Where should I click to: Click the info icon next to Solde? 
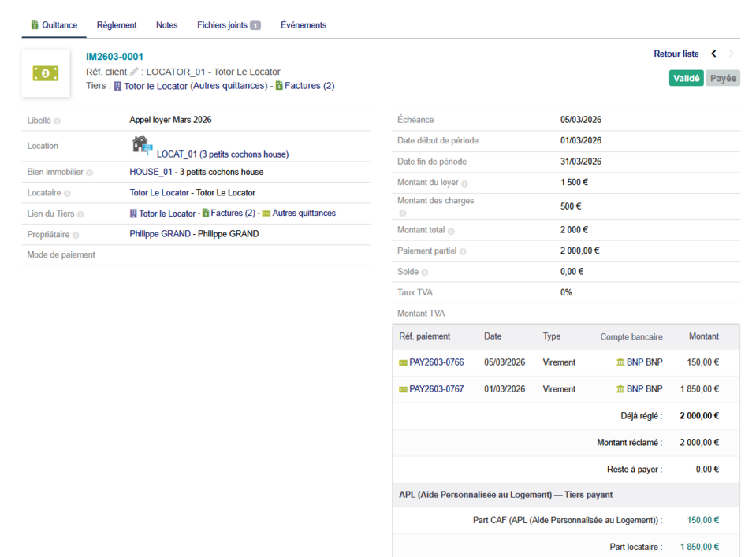pyautogui.click(x=425, y=273)
